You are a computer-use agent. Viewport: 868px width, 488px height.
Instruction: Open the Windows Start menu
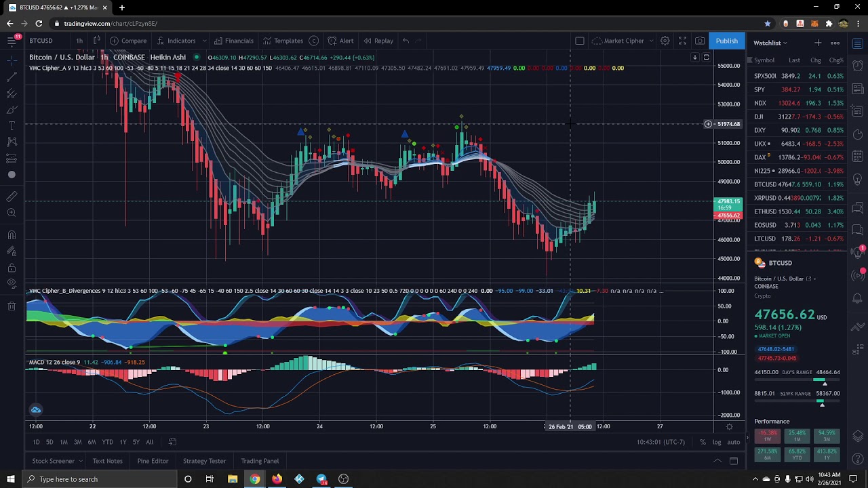tap(11, 479)
